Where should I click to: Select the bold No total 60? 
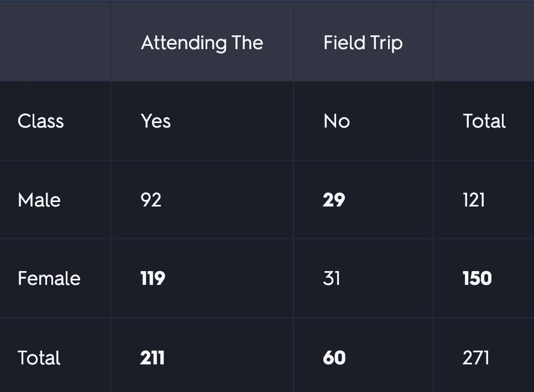[x=334, y=358]
